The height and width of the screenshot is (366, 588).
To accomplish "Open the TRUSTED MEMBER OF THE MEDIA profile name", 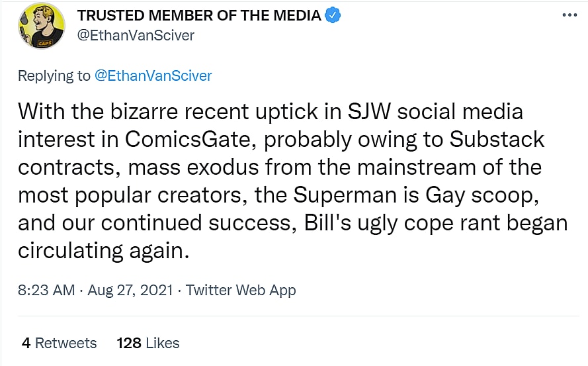I will point(200,15).
